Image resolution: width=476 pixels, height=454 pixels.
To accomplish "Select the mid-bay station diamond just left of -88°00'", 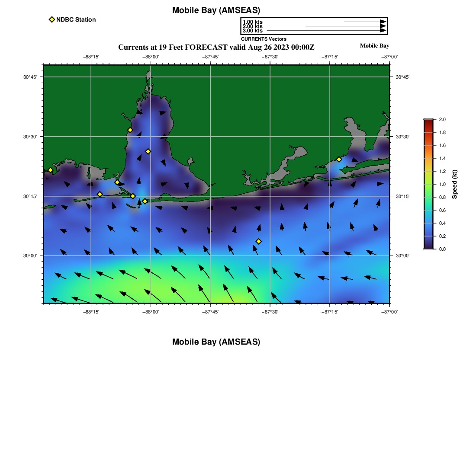I will coord(148,151).
